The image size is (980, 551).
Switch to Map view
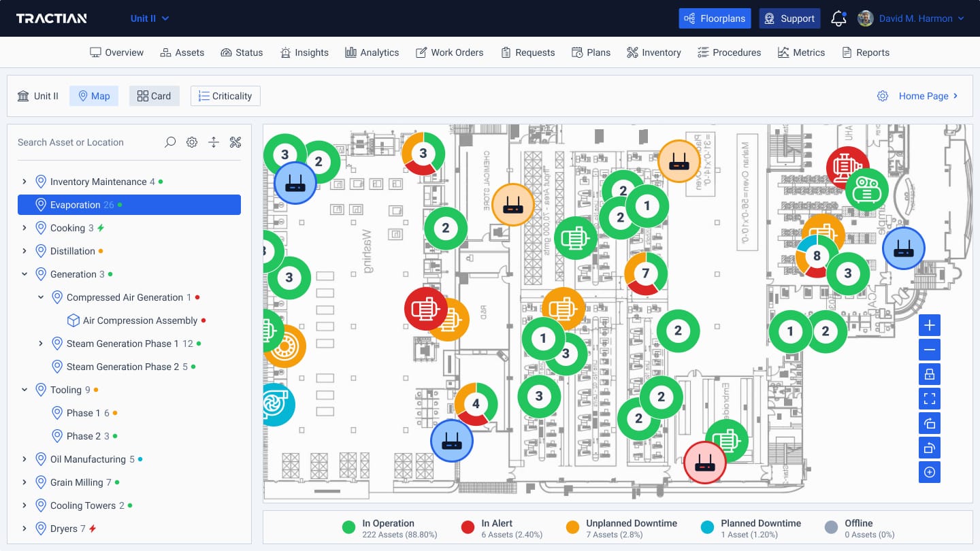click(x=94, y=96)
